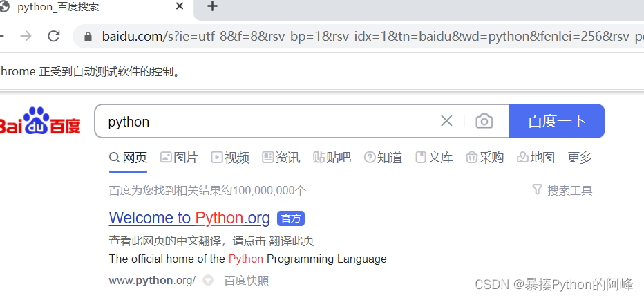Screen dimensions: 644x298
Task: Close the python_百度搜索 browser tab
Action: [x=180, y=6]
